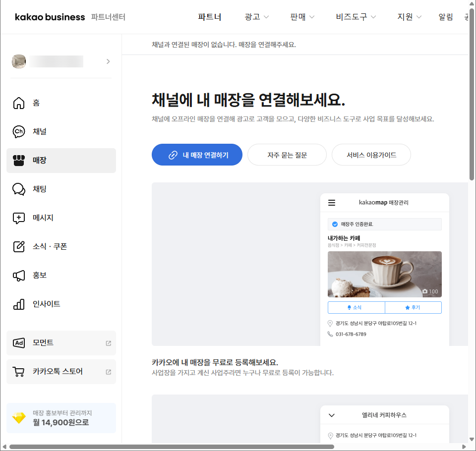This screenshot has height=451, width=476.
Task: Click the yellow diamond icon in promo banner
Action: 19,418
